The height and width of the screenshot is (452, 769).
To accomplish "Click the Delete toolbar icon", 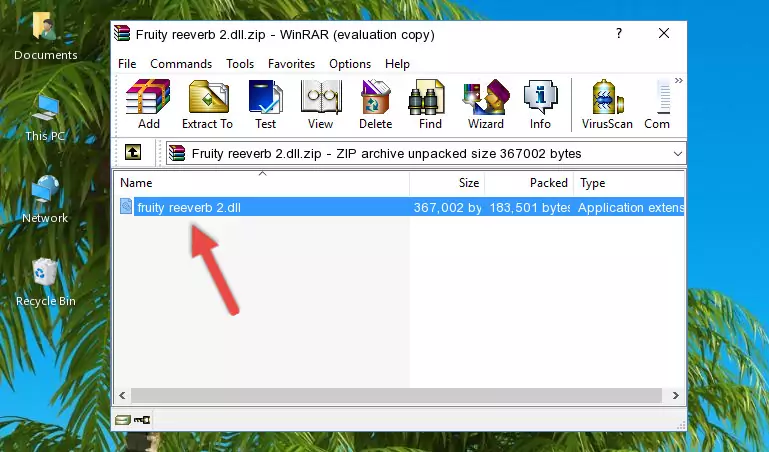I will tap(376, 104).
